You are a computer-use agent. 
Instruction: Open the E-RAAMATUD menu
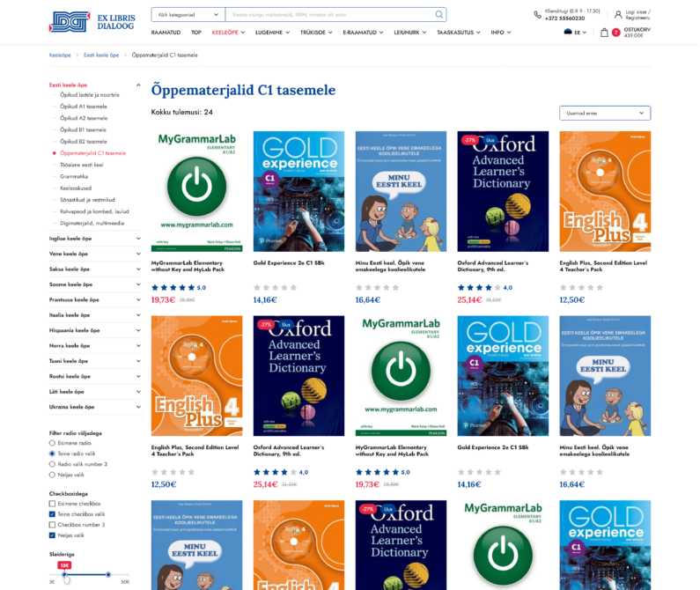pos(363,33)
